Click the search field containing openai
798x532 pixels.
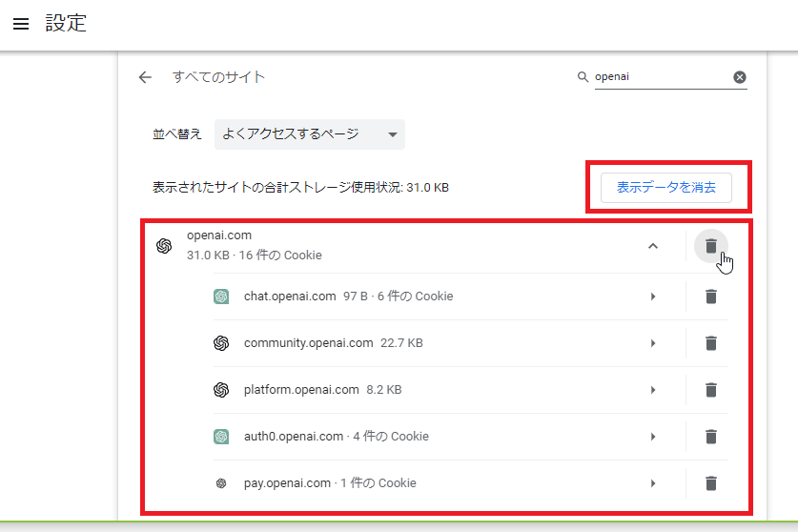pos(660,77)
